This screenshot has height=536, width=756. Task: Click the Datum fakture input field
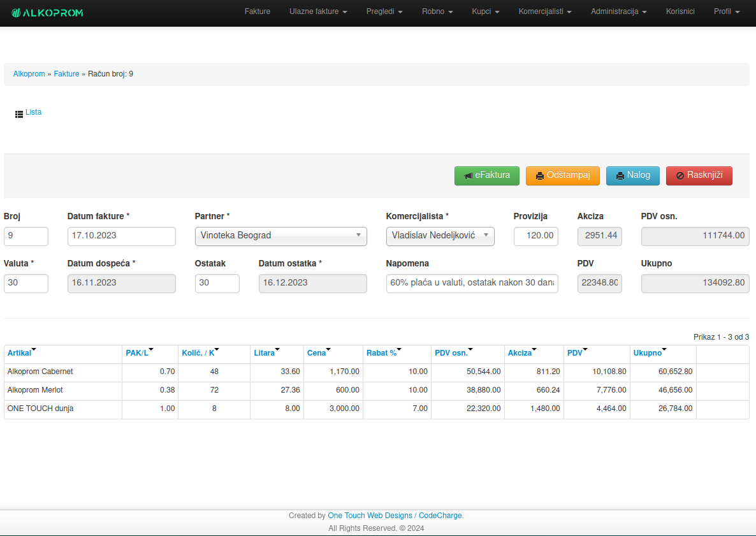pos(121,236)
